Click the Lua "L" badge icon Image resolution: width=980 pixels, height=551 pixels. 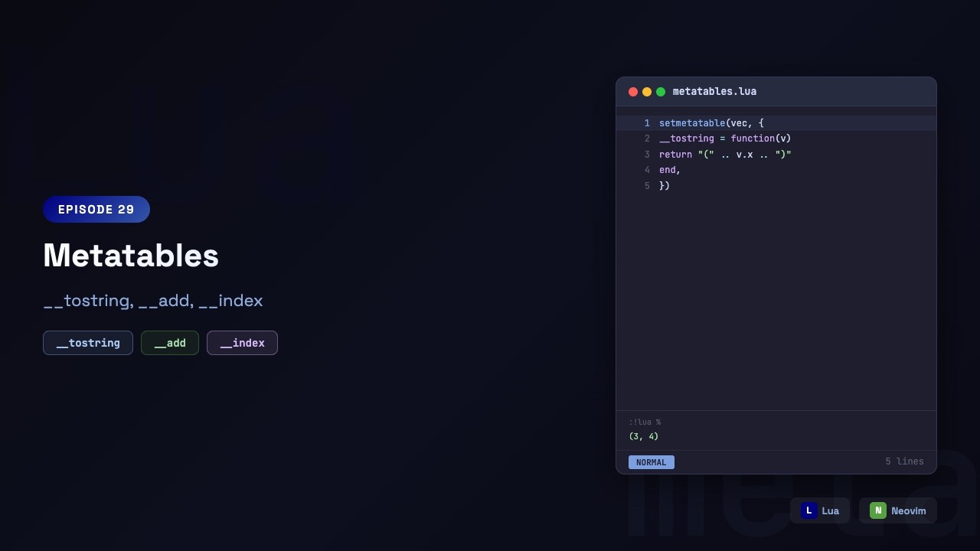(x=809, y=510)
